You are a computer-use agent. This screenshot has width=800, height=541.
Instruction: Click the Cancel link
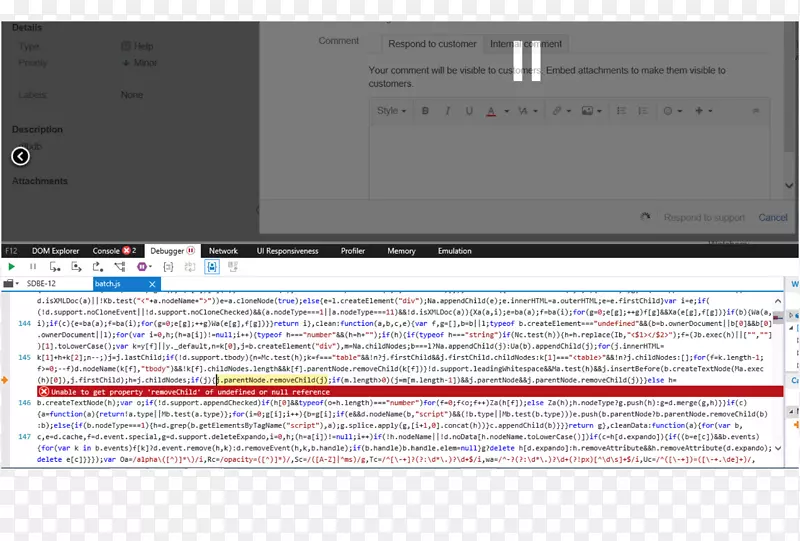point(772,217)
